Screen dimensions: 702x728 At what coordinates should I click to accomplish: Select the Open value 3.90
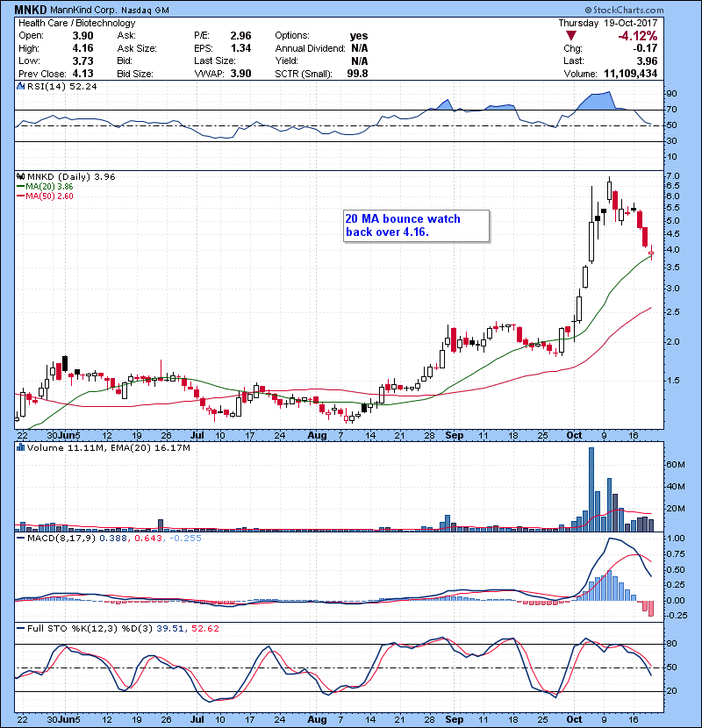(82, 36)
